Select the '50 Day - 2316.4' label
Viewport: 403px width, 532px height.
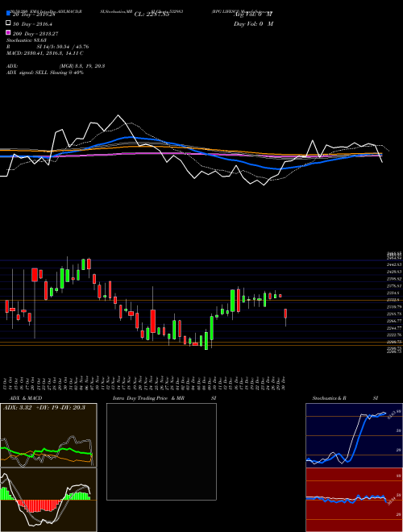pos(32,24)
